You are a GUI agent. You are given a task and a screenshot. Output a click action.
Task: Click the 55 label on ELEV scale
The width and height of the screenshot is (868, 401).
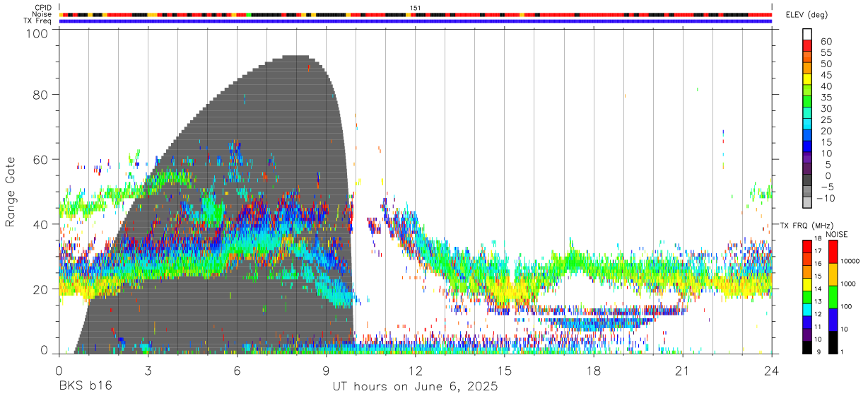[x=826, y=53]
